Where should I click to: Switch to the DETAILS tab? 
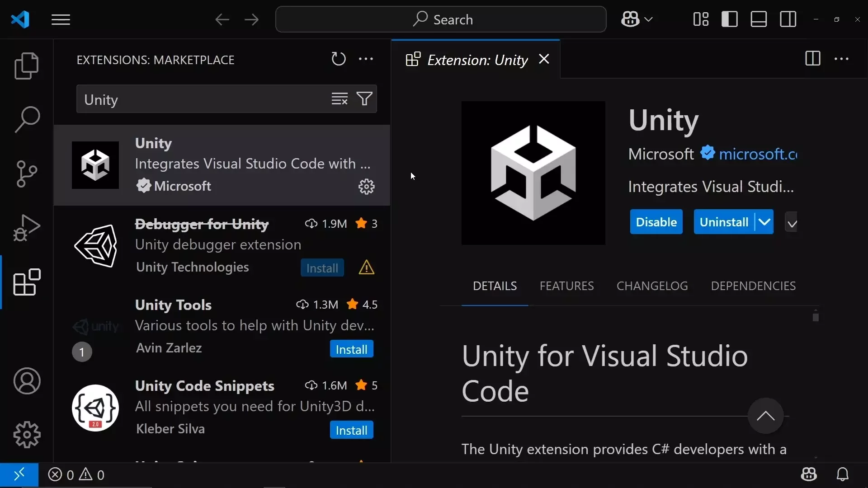pyautogui.click(x=495, y=286)
